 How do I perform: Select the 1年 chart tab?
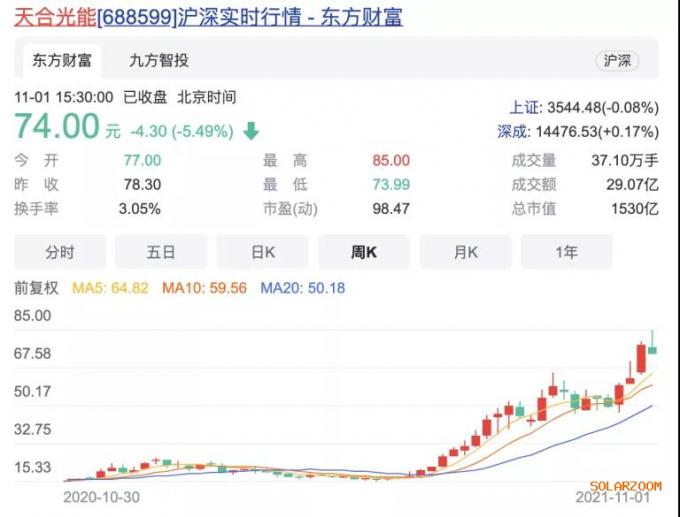pos(566,252)
